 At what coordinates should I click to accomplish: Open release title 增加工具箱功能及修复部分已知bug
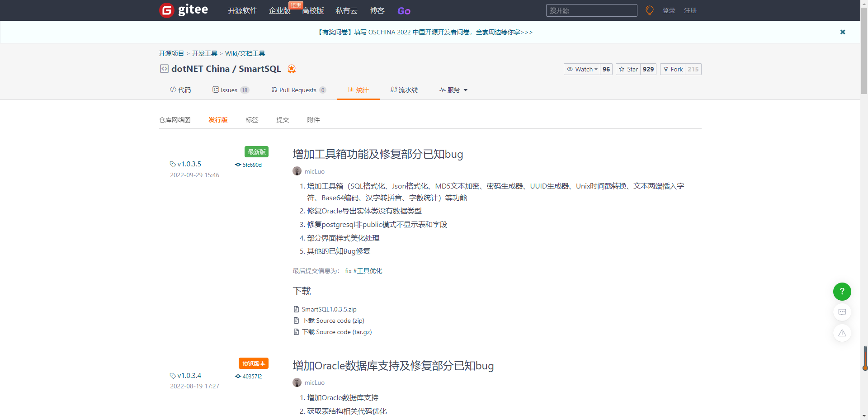point(378,154)
